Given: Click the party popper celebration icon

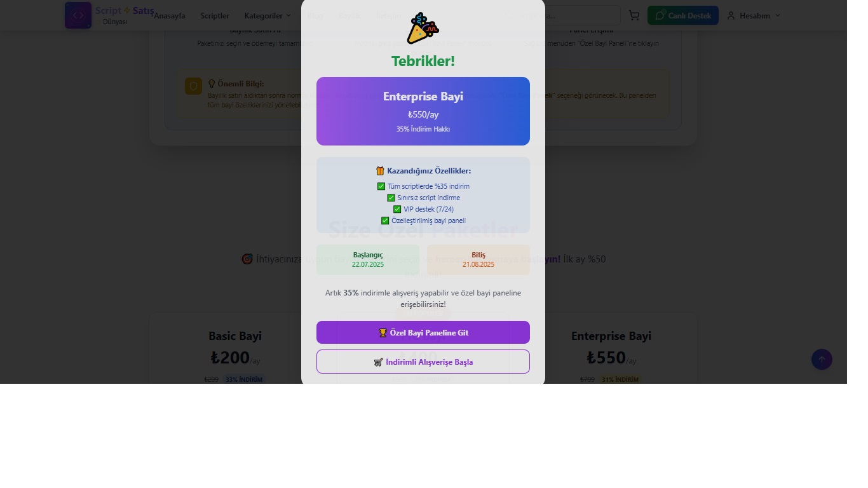Looking at the screenshot, I should 423,29.
